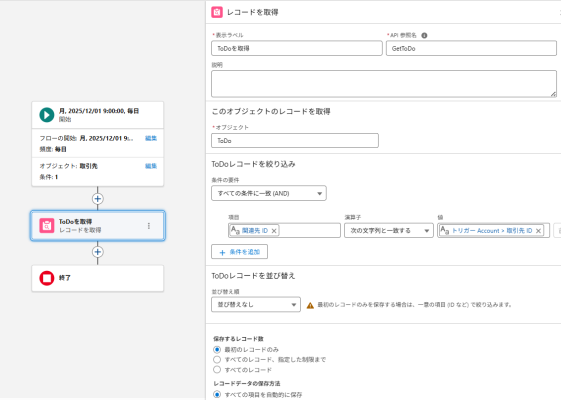The width and height of the screenshot is (561, 400).
Task: Remove the トリガー Account > 取引先 ID pill X
Action: [x=538, y=231]
